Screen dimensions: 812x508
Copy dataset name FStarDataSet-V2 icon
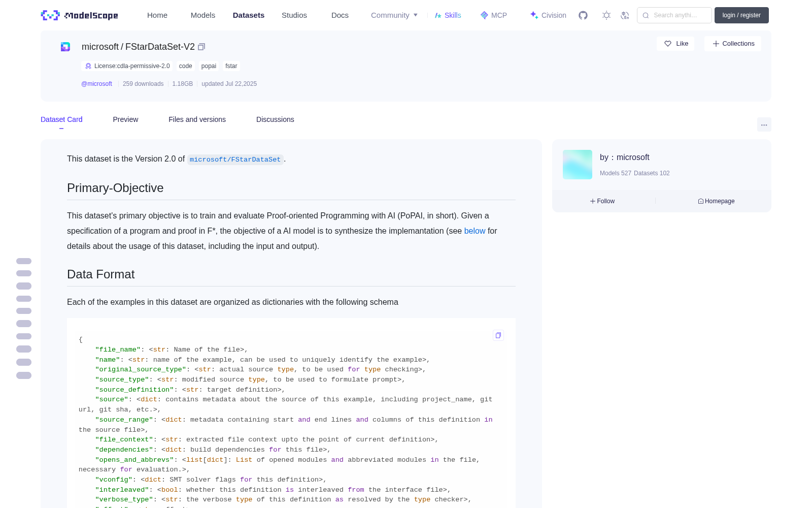click(x=201, y=47)
